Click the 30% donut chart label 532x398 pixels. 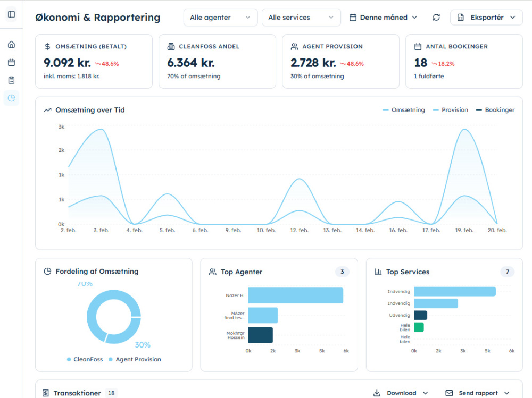coord(143,345)
